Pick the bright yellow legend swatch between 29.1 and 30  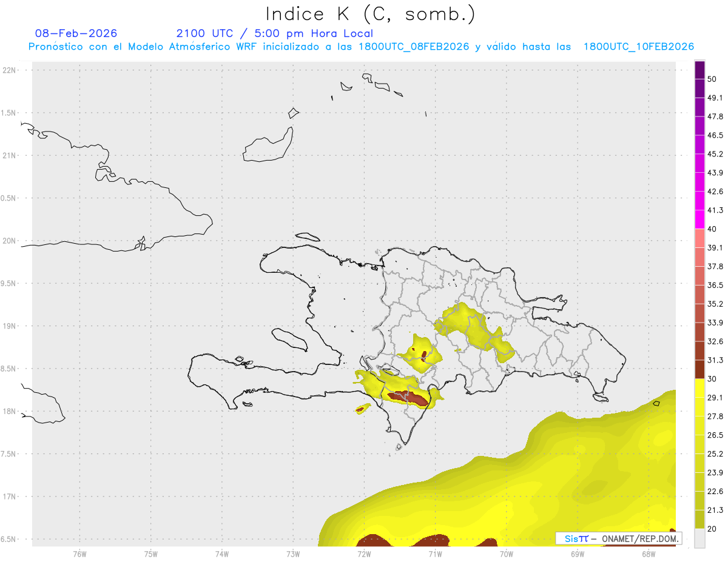699,388
